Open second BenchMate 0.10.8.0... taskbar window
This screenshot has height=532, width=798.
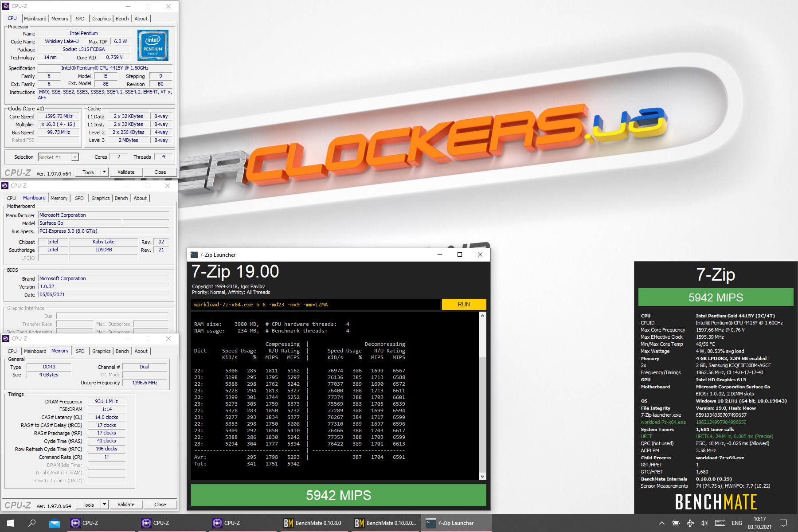(385, 523)
